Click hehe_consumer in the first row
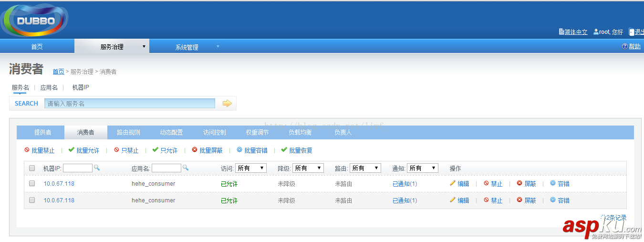 (154, 183)
